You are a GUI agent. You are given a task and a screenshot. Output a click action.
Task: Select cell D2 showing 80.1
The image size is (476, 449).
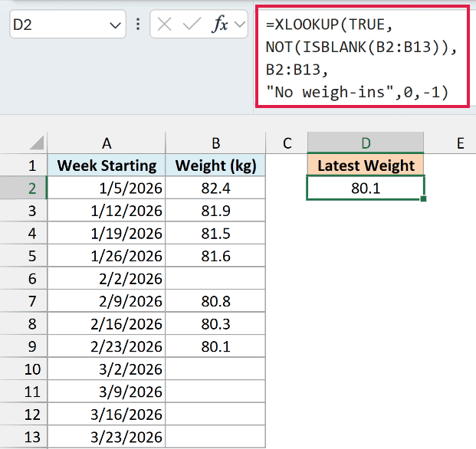coord(366,188)
